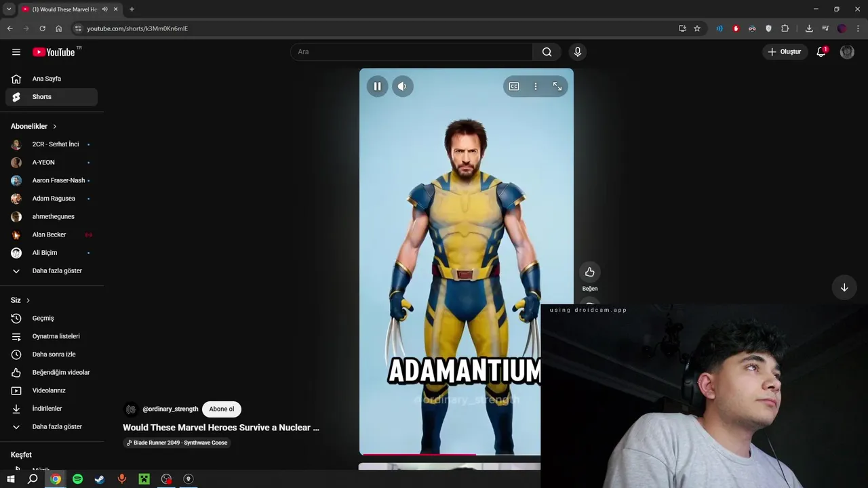The height and width of the screenshot is (488, 868).
Task: Open İndirilenler downloads
Action: pos(52,409)
